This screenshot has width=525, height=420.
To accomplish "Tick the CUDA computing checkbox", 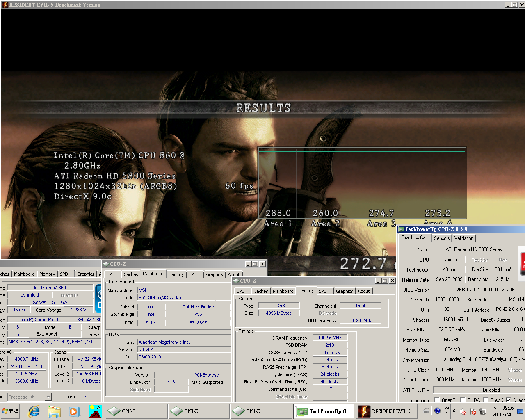I will pos(463,400).
